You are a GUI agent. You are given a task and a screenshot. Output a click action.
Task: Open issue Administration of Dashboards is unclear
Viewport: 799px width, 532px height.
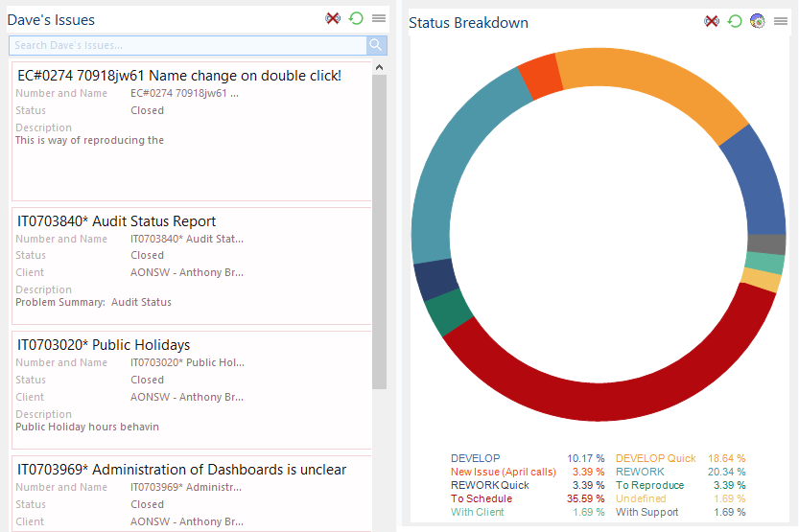click(x=182, y=470)
